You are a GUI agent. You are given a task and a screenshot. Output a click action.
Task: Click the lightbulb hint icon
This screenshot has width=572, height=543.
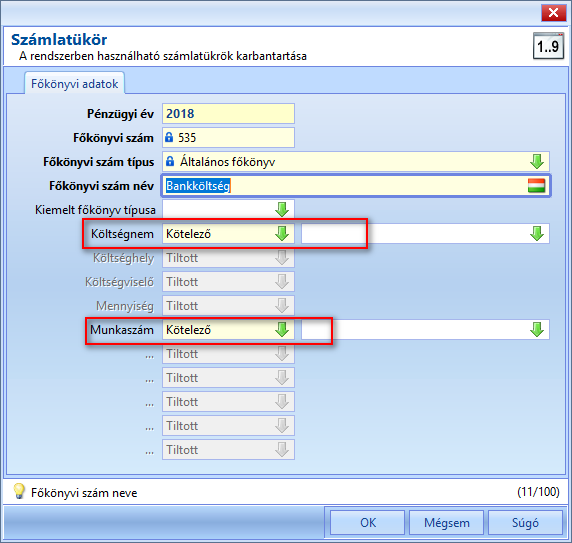tap(19, 492)
